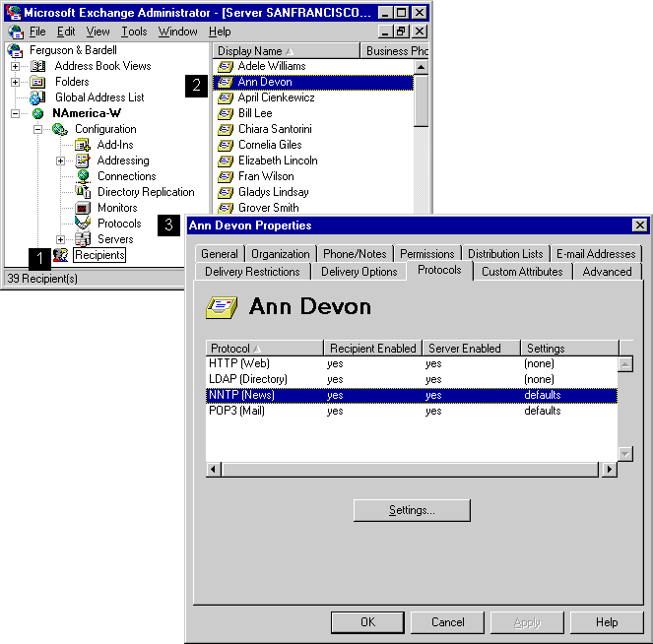
Task: Select the HTTP (Web) protocol row
Action: [412, 363]
